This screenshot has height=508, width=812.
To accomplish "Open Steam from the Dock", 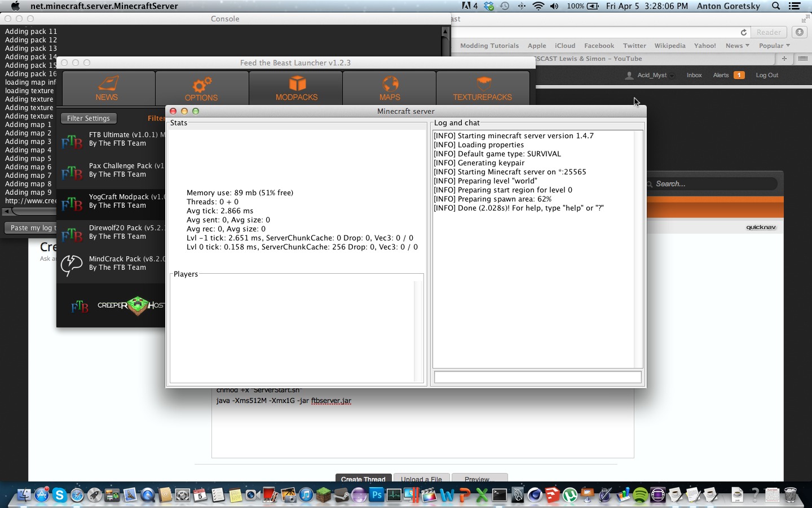I will point(341,495).
